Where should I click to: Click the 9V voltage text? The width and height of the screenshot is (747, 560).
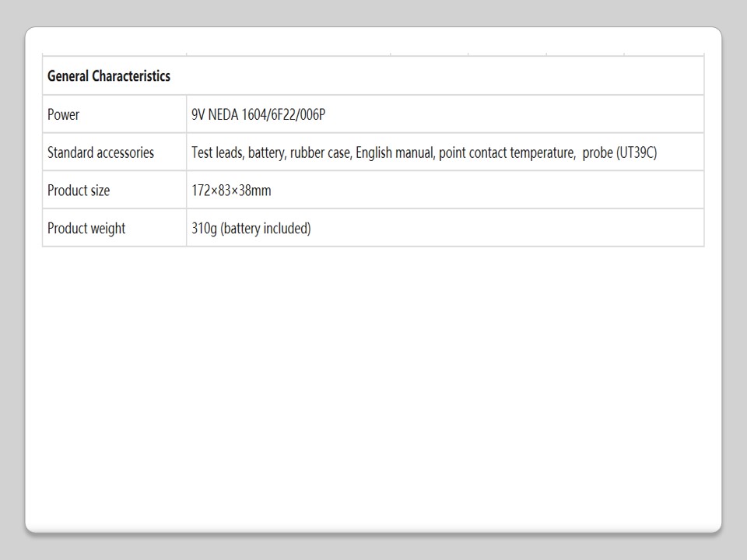coord(198,114)
